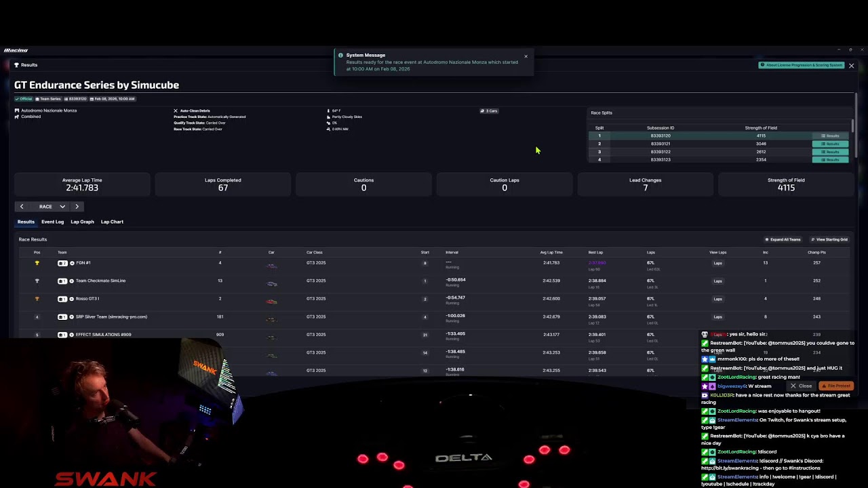
Task: Click the Results trophy icon in header
Action: pyautogui.click(x=16, y=65)
